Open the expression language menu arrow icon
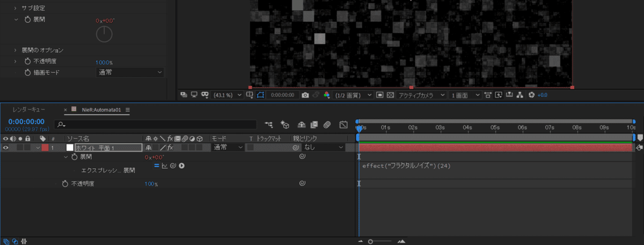644x245 pixels. 182,165
